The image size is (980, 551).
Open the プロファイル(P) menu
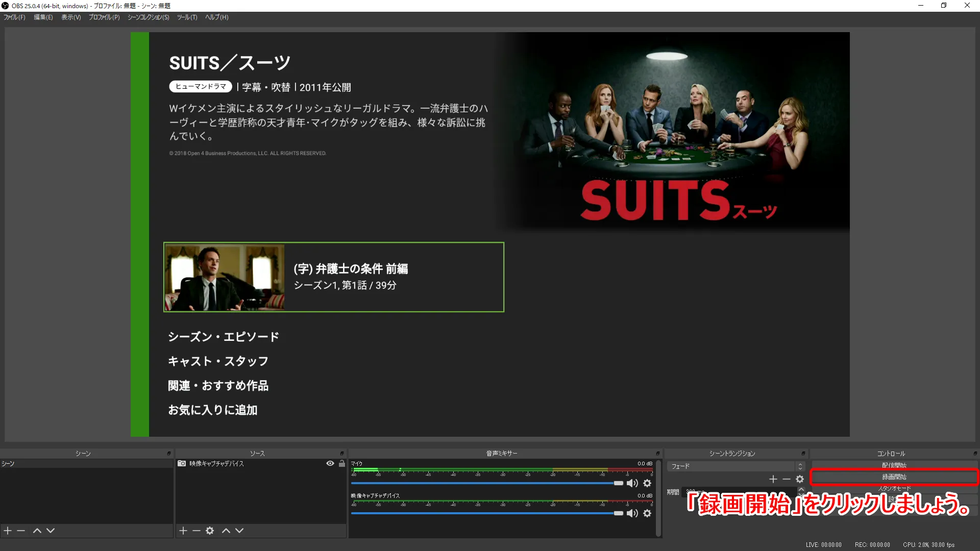click(x=104, y=17)
